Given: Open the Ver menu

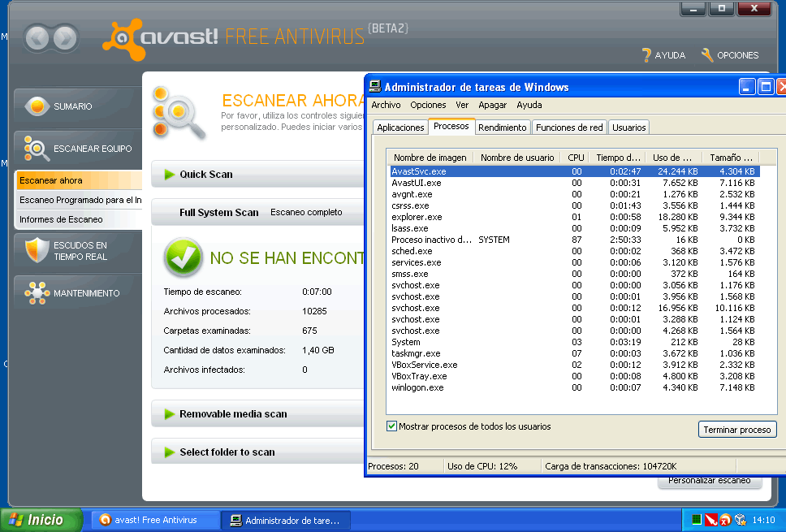Looking at the screenshot, I should pos(462,105).
